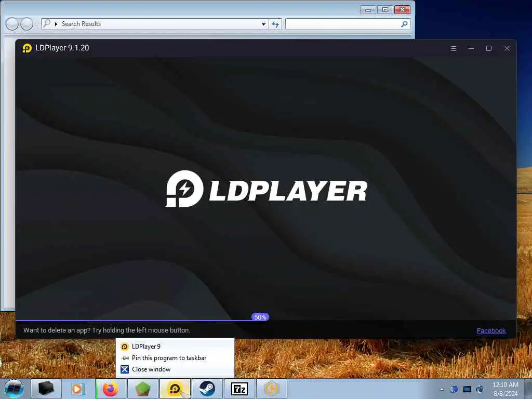Open the media player taskbar icon
Viewport: 532px width, 399px height.
(x=77, y=389)
